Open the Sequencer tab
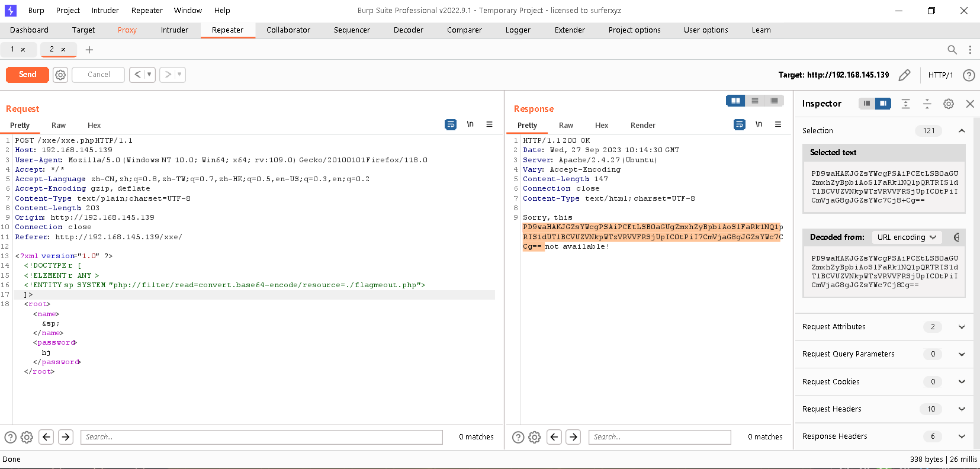 tap(352, 30)
